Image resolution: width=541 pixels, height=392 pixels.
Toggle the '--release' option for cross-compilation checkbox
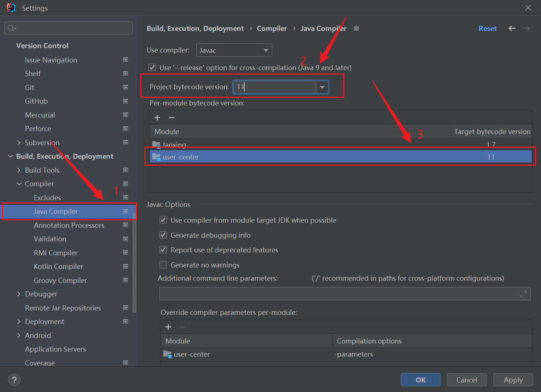point(152,68)
